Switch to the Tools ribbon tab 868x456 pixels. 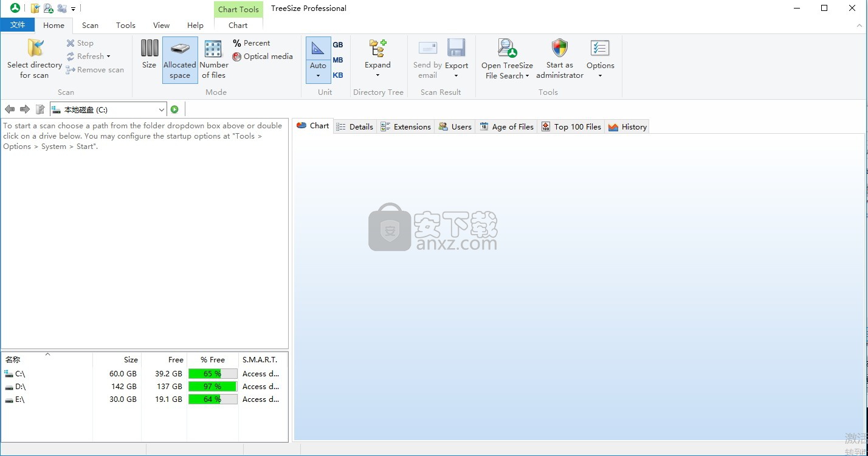pyautogui.click(x=126, y=26)
